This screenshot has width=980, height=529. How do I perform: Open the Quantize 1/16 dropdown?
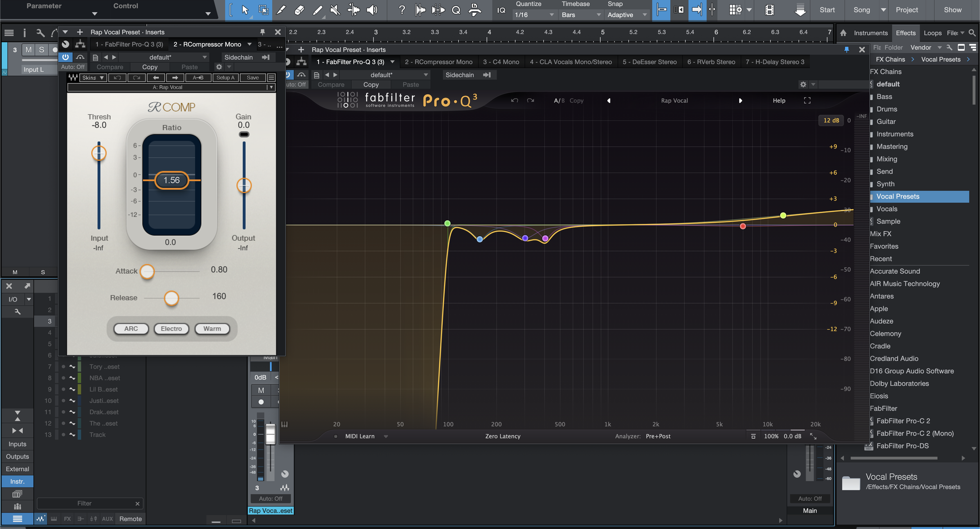tap(534, 15)
